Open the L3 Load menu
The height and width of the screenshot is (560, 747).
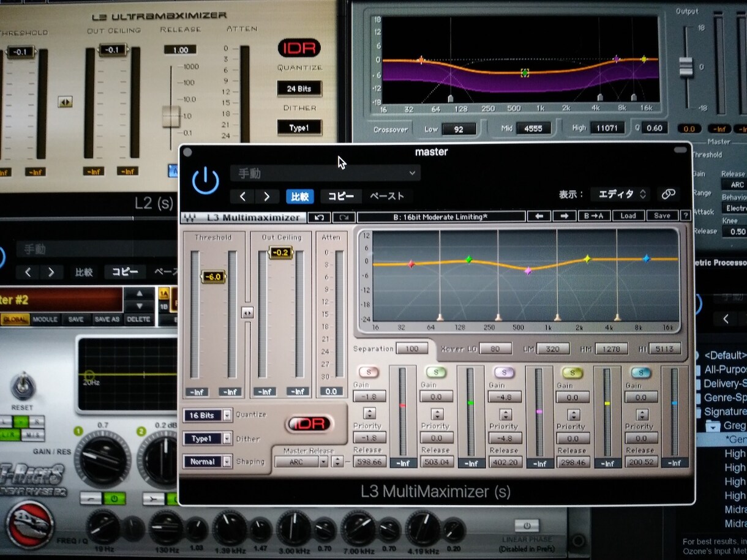click(628, 216)
